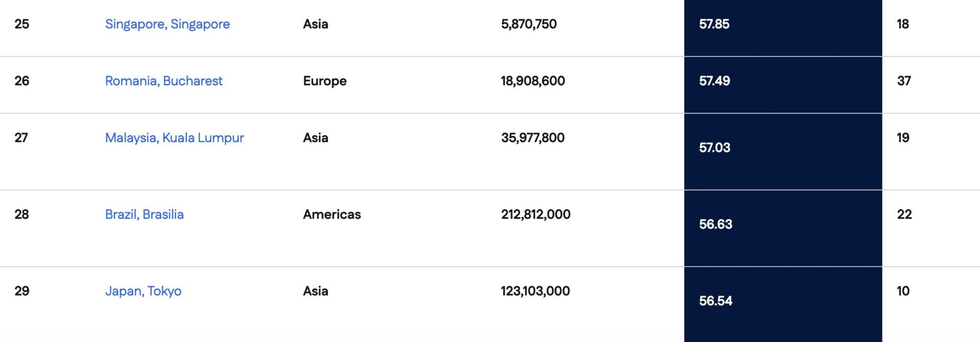Click the highlighted score 56.63
Image resolution: width=980 pixels, height=342 pixels.
click(x=715, y=224)
